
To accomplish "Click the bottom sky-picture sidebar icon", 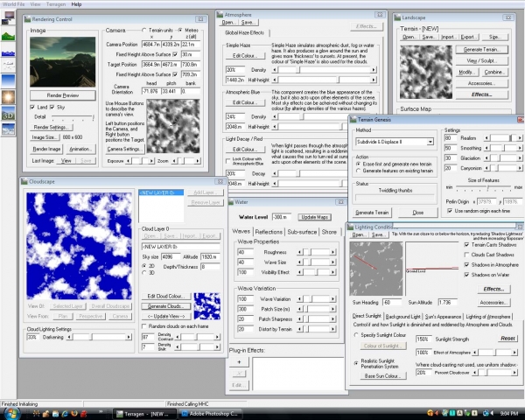I will click(8, 129).
